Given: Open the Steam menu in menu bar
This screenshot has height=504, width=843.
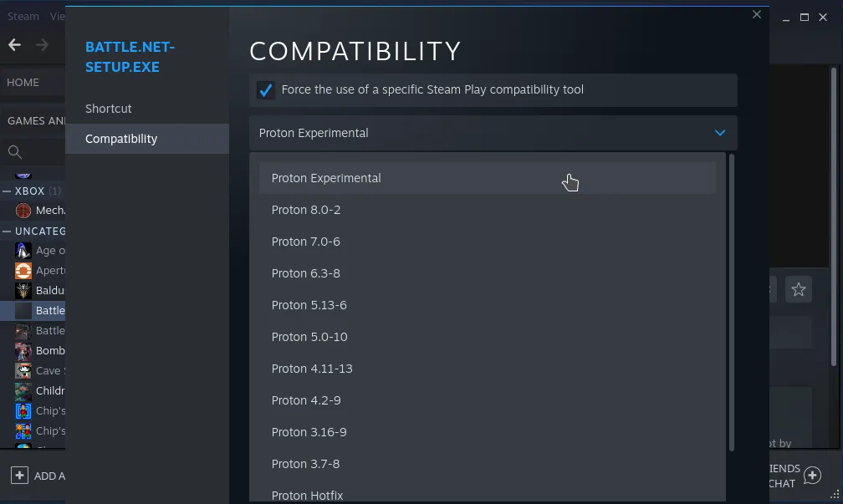Looking at the screenshot, I should (x=23, y=17).
